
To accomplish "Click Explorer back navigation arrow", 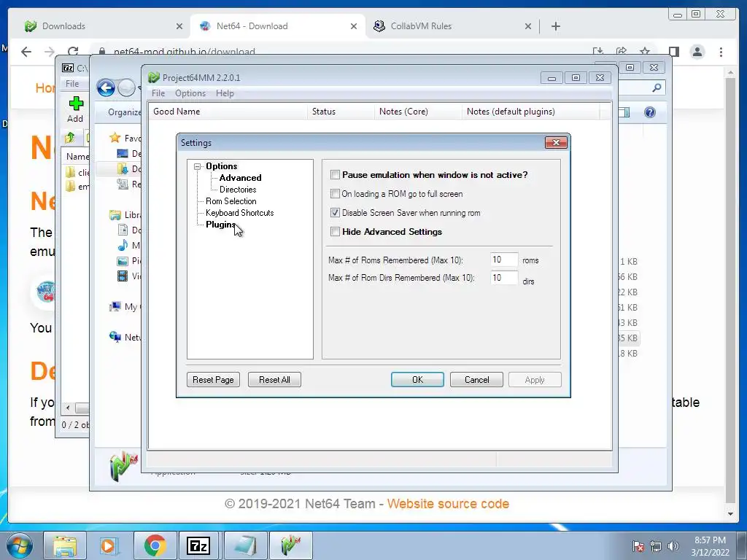I will tap(106, 87).
